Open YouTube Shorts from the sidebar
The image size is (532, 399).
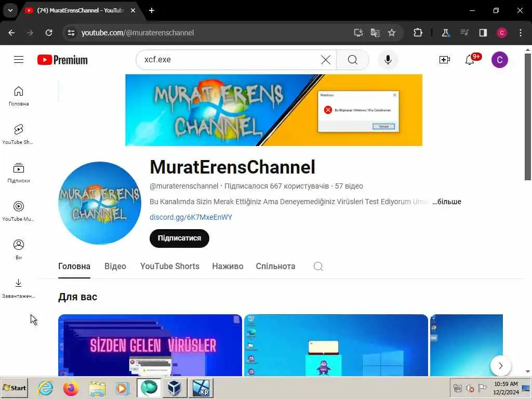[x=19, y=135]
